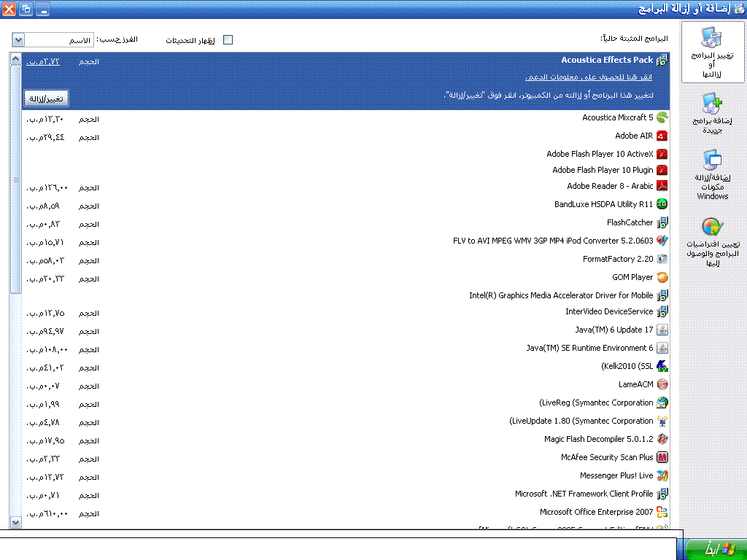Click the Change/Remove button for Acoustica Effects Pack
This screenshot has width=747, height=560.
pos(46,98)
